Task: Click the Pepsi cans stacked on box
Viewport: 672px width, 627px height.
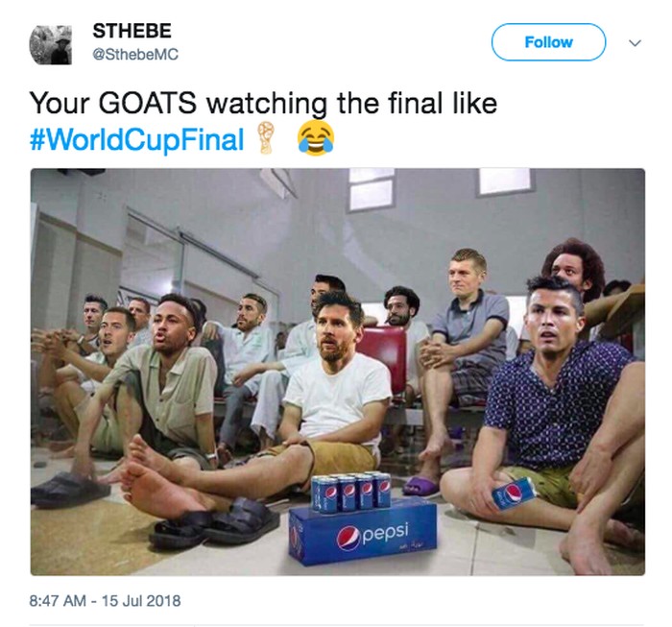Action: [350, 492]
